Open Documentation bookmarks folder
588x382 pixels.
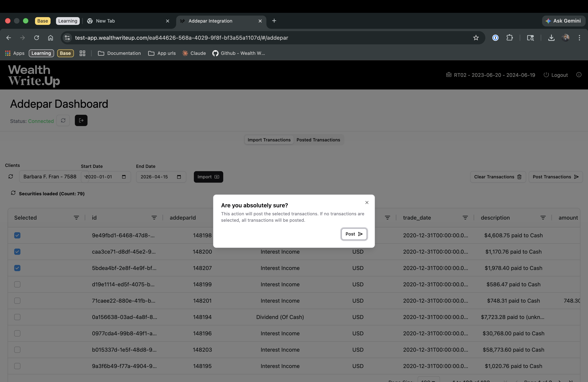119,53
